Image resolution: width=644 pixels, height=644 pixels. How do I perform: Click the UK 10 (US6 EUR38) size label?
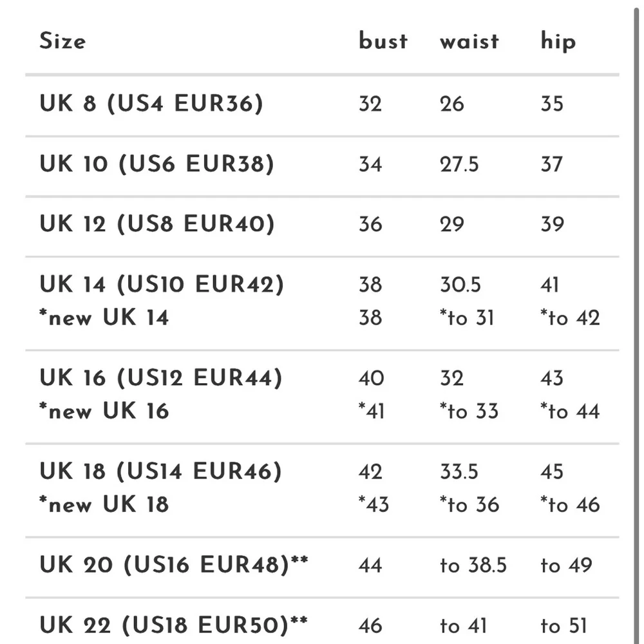(156, 164)
